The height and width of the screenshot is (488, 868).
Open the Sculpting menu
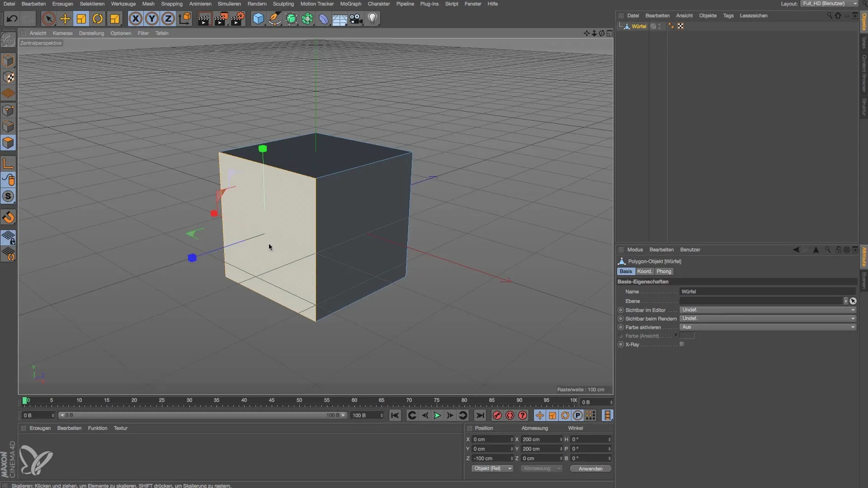click(283, 4)
